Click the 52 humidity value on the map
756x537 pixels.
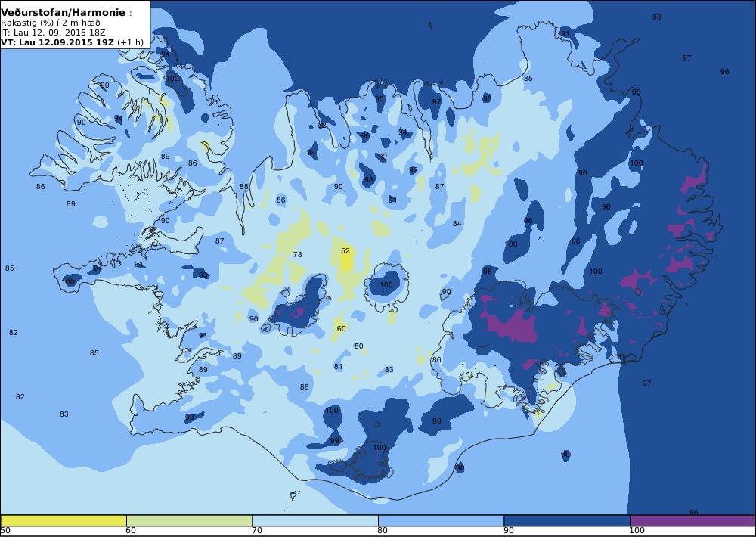tap(345, 250)
